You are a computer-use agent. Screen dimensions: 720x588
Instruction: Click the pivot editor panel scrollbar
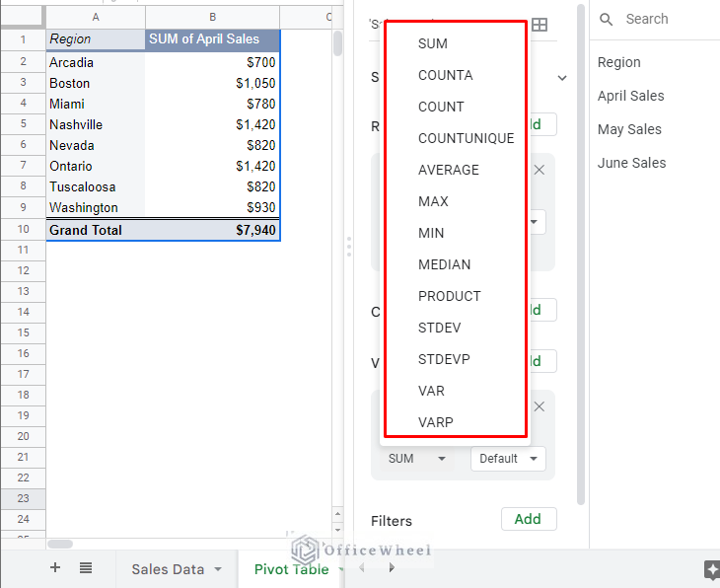(x=580, y=255)
